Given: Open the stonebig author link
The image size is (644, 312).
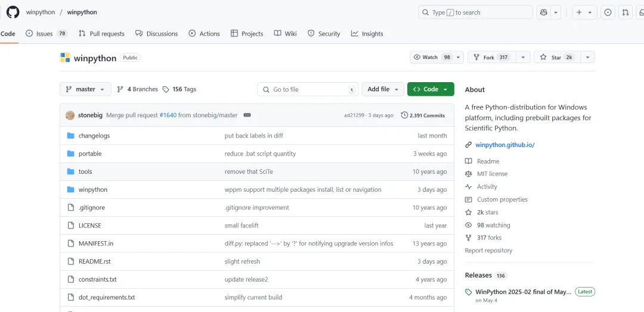Looking at the screenshot, I should click(x=91, y=115).
